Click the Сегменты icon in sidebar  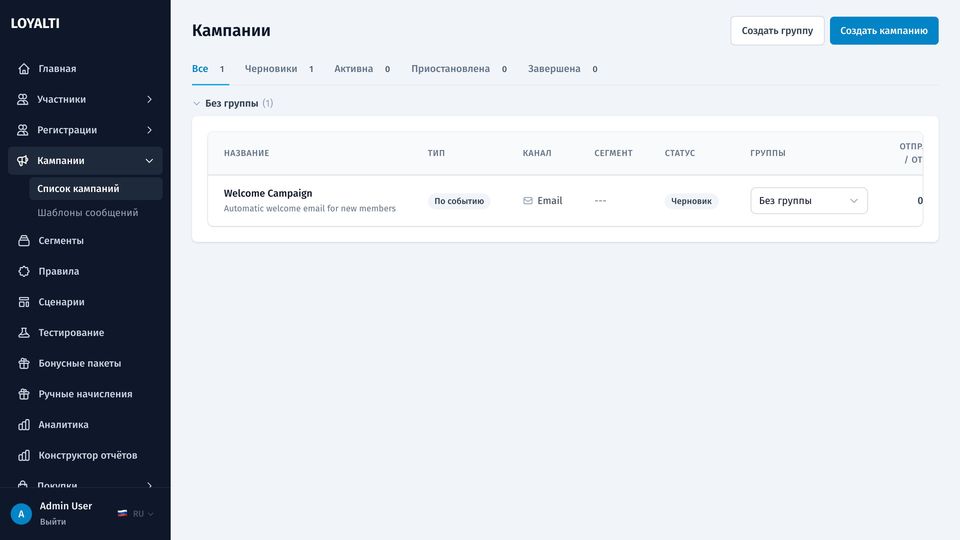point(24,241)
